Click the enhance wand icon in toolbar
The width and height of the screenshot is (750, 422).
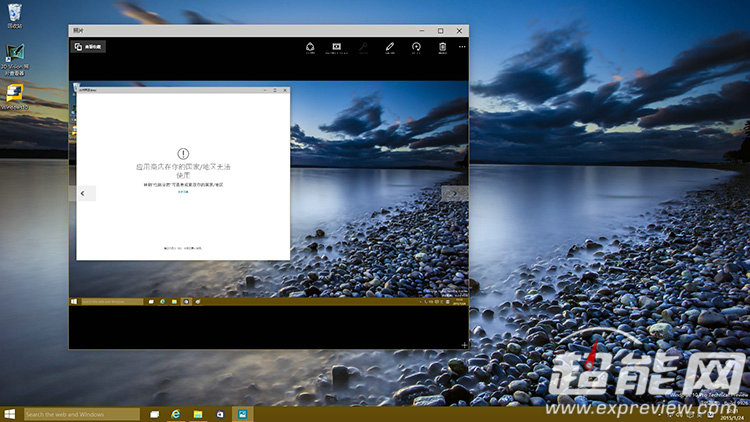364,46
